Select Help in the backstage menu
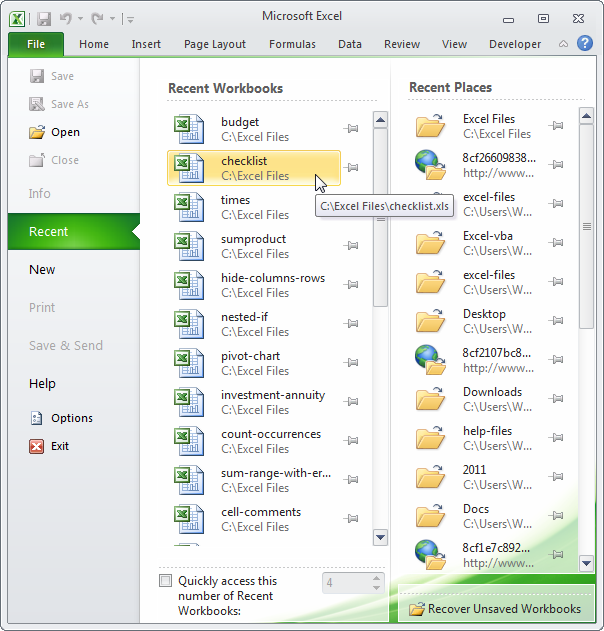Viewport: 604px width, 631px height. 42,384
